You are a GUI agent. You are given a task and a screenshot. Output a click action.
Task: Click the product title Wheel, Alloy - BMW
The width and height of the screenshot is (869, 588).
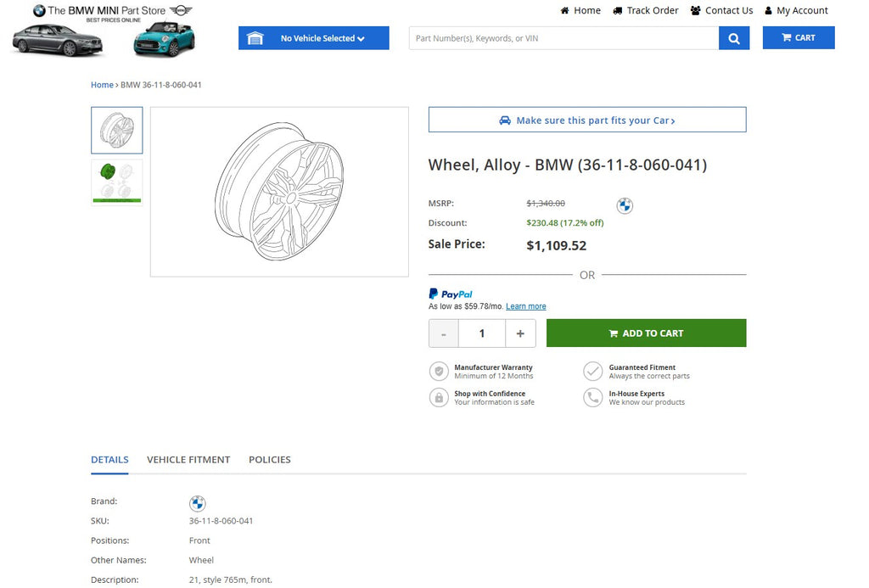[568, 165]
